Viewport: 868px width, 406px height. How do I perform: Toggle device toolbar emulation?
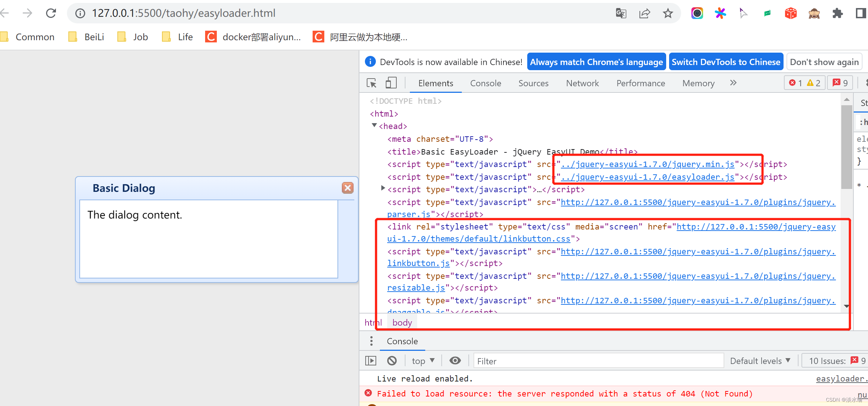click(391, 83)
